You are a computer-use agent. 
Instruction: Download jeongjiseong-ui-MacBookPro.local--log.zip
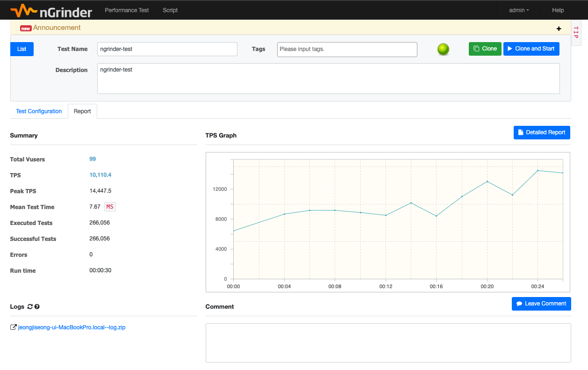coord(72,327)
